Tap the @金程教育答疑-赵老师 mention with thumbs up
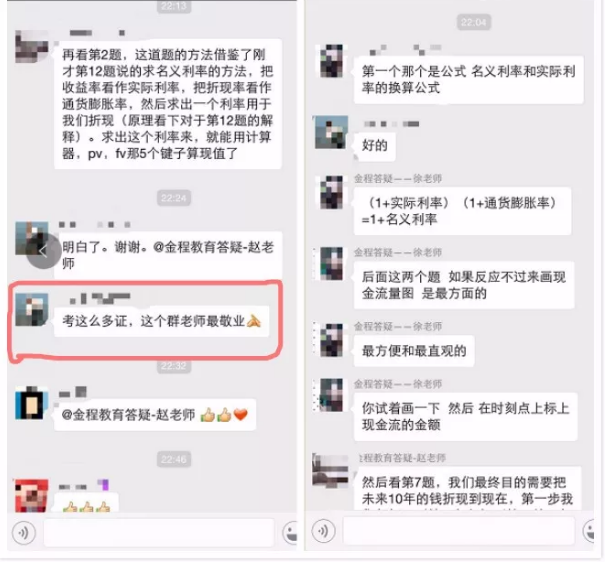This screenshot has height=566, width=612. (x=155, y=415)
